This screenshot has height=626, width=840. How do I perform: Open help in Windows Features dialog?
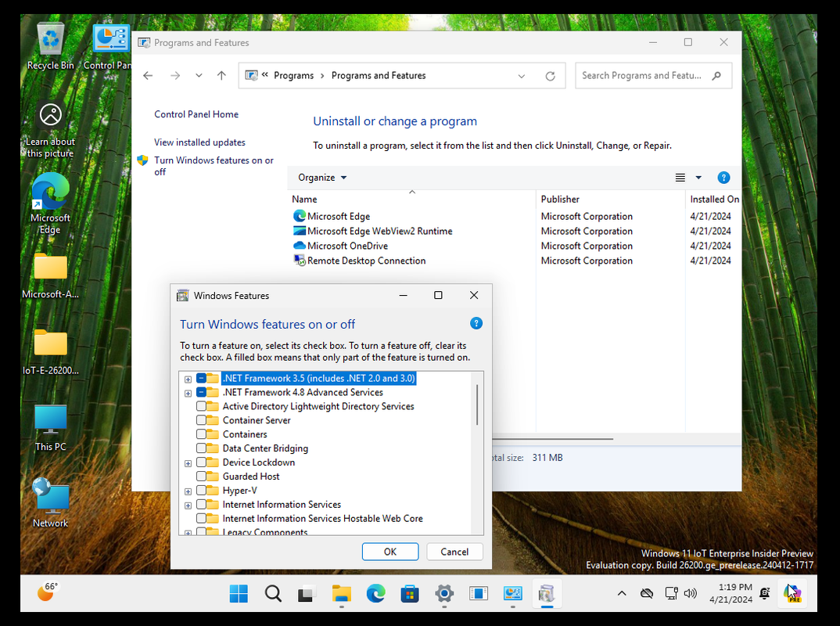[476, 323]
